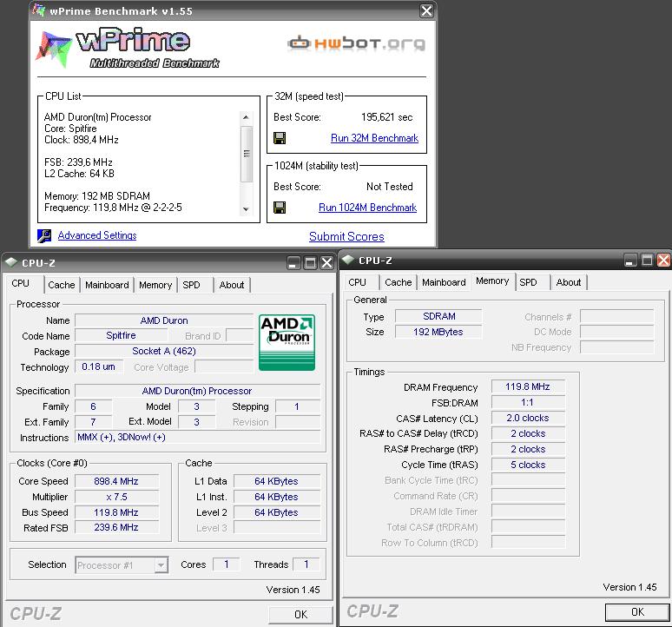Open Mainboard tab in left CPU-Z window

tap(107, 285)
